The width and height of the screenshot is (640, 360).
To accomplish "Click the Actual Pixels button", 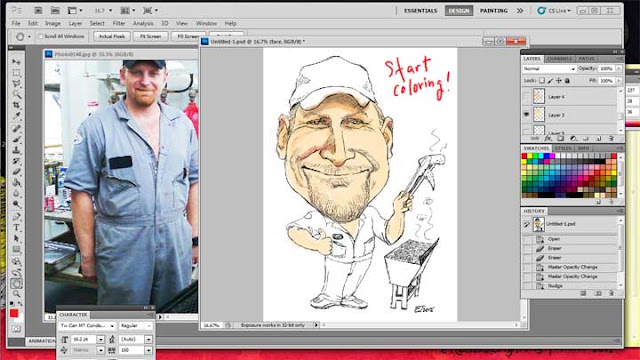I will point(112,36).
